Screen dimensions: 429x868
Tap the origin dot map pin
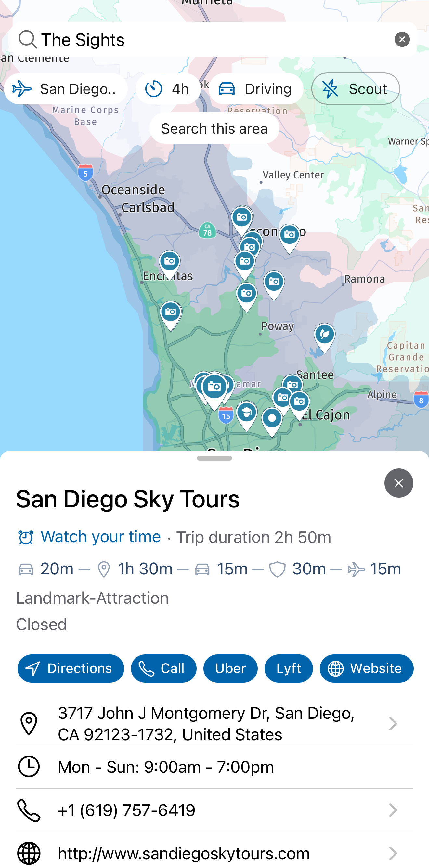coord(272,419)
